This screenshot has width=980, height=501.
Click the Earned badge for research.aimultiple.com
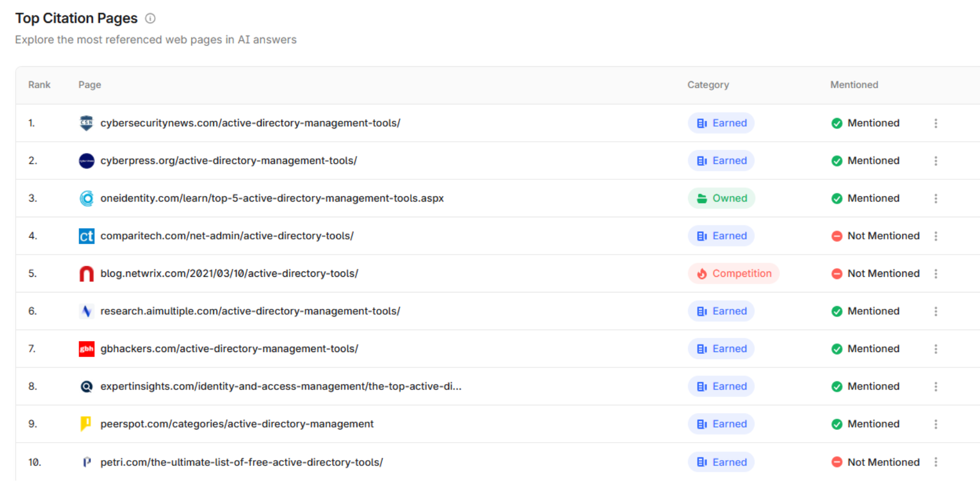pos(721,311)
